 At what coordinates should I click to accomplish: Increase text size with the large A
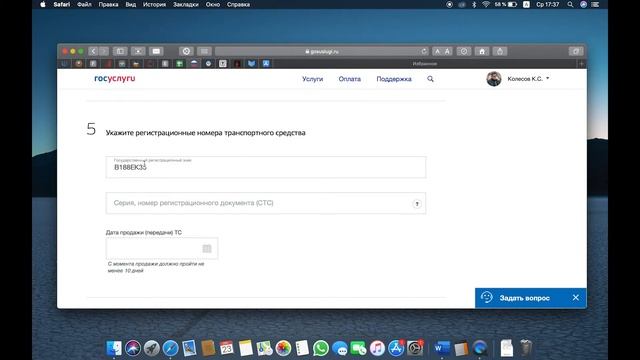coord(447,51)
